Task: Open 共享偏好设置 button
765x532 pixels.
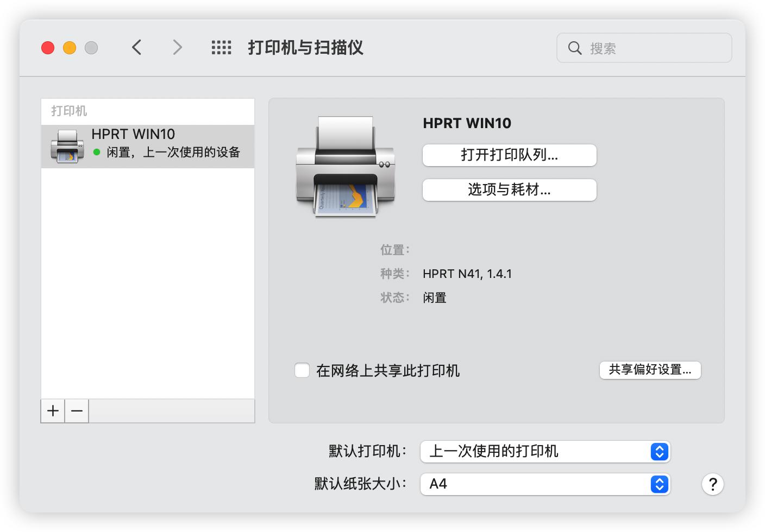Action: tap(650, 370)
